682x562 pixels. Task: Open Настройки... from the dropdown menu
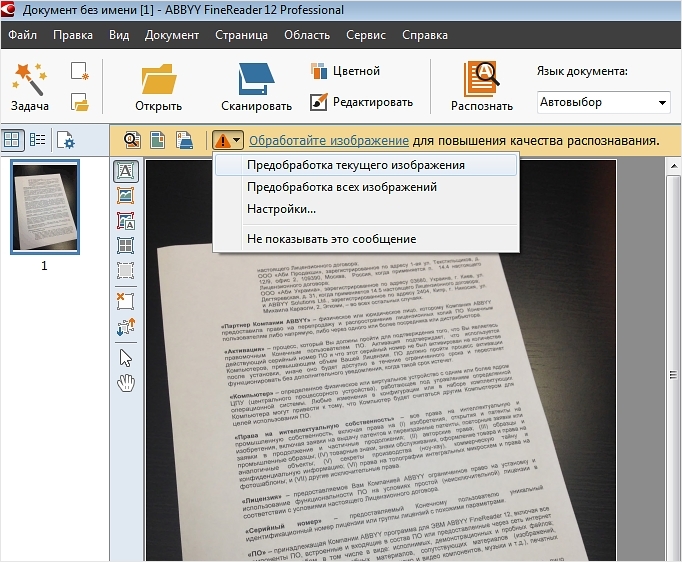[366, 209]
